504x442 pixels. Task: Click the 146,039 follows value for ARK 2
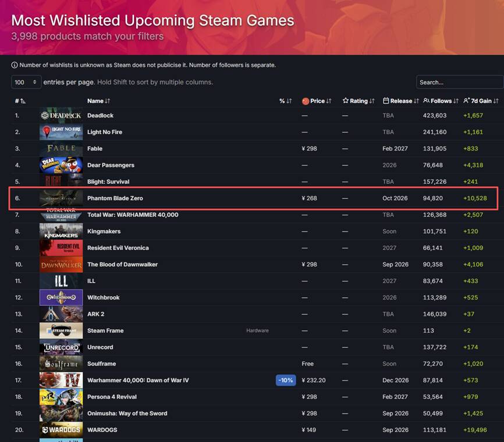[435, 314]
